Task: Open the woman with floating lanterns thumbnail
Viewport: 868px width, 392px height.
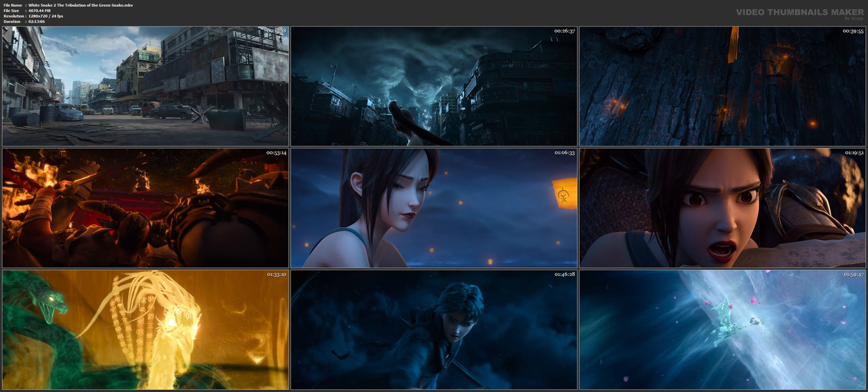Action: pyautogui.click(x=434, y=208)
